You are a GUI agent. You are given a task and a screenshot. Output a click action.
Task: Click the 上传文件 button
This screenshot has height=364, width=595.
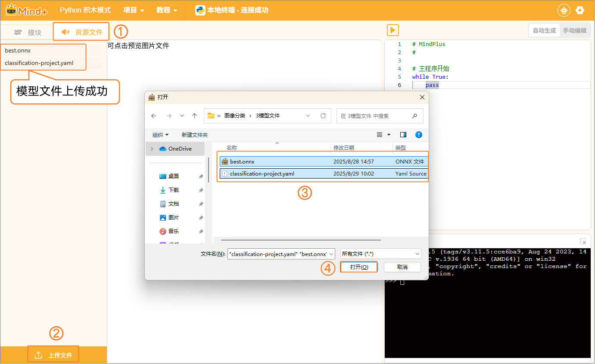[x=53, y=355]
